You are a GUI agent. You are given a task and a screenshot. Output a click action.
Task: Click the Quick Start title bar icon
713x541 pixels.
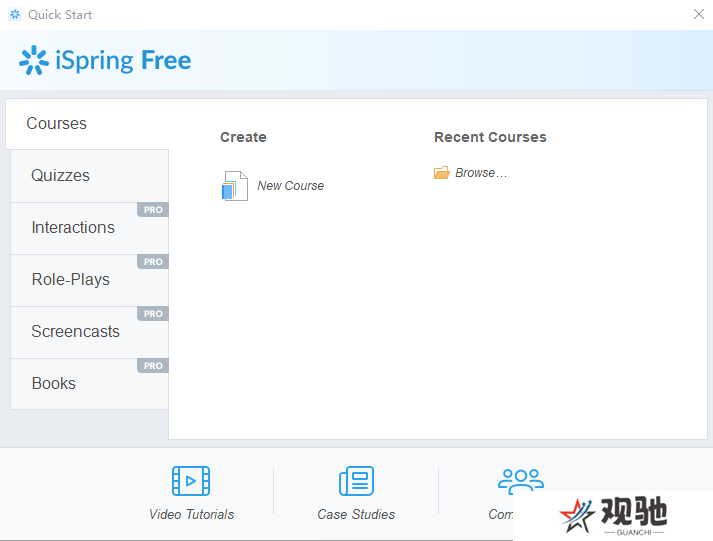(x=15, y=15)
